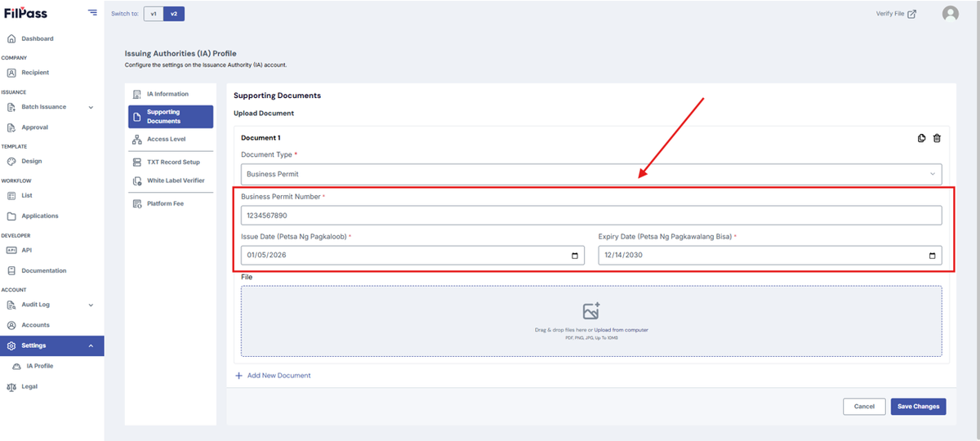Switch to v2 version
This screenshot has width=980, height=441.
pos(173,14)
